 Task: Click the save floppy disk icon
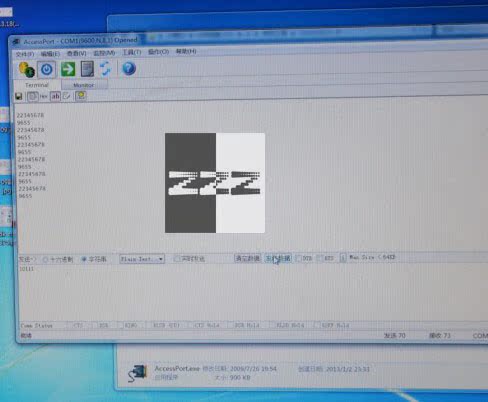(19, 97)
